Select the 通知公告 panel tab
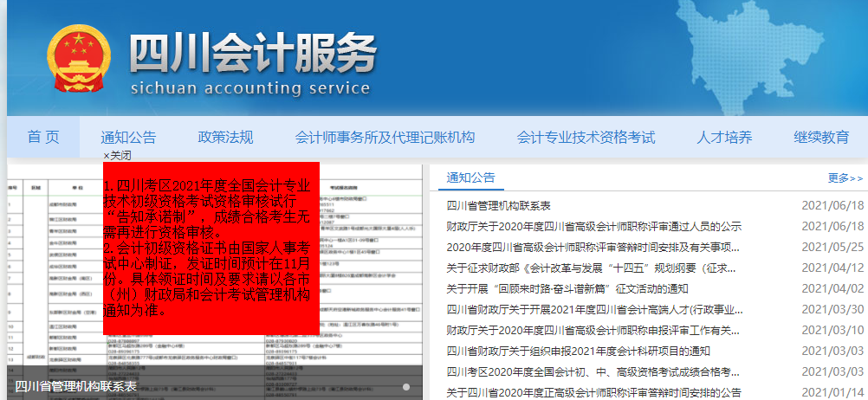The width and height of the screenshot is (868, 400). 470,177
